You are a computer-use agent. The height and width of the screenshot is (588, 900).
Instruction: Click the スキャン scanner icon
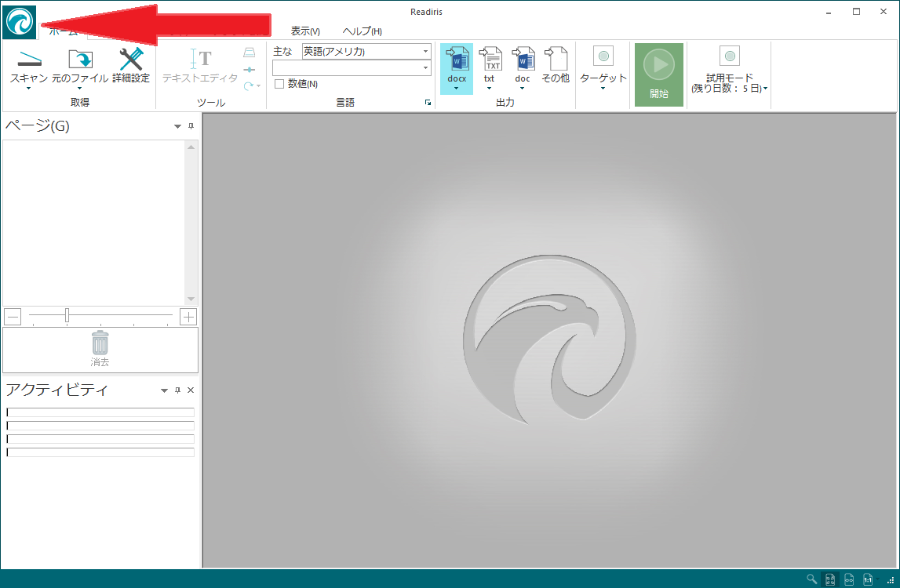(29, 59)
